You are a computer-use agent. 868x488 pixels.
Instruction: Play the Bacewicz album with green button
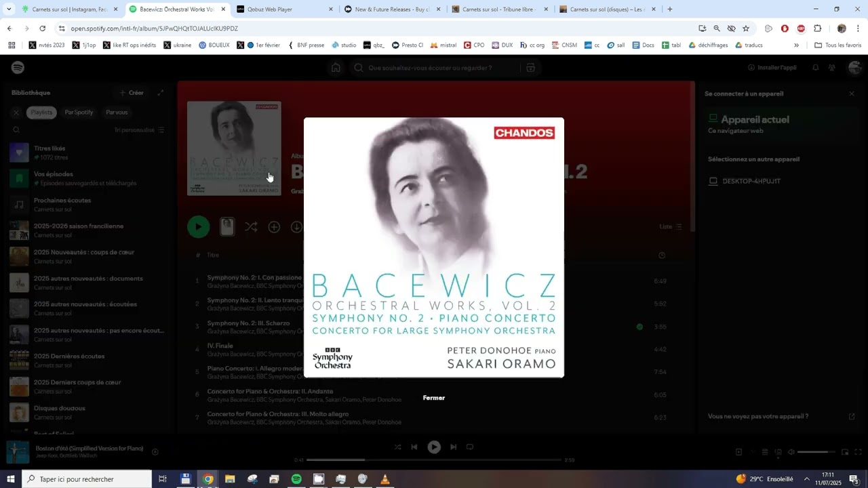[x=199, y=227]
